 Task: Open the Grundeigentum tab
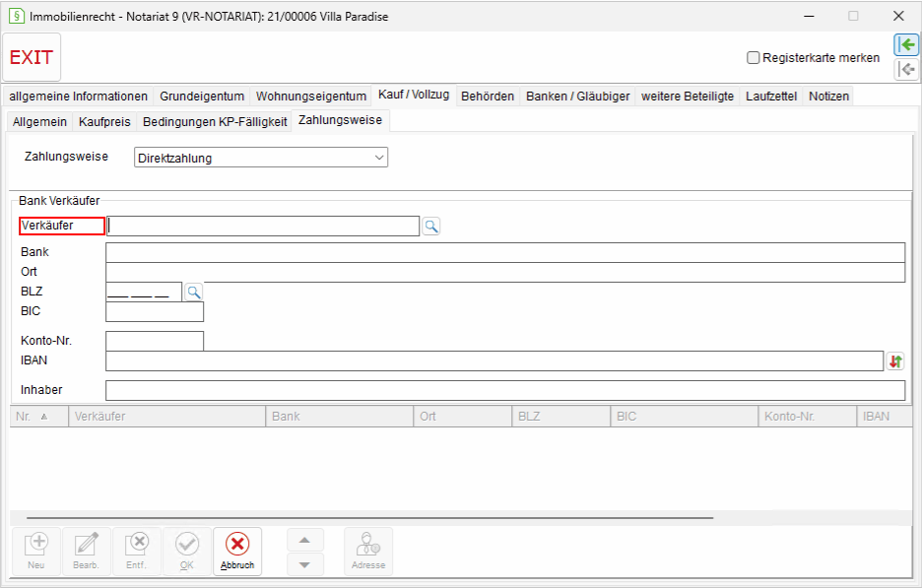[202, 96]
